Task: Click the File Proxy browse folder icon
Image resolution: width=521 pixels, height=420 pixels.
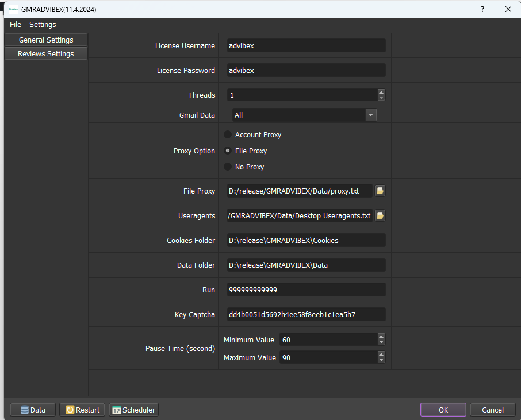Action: pyautogui.click(x=380, y=191)
